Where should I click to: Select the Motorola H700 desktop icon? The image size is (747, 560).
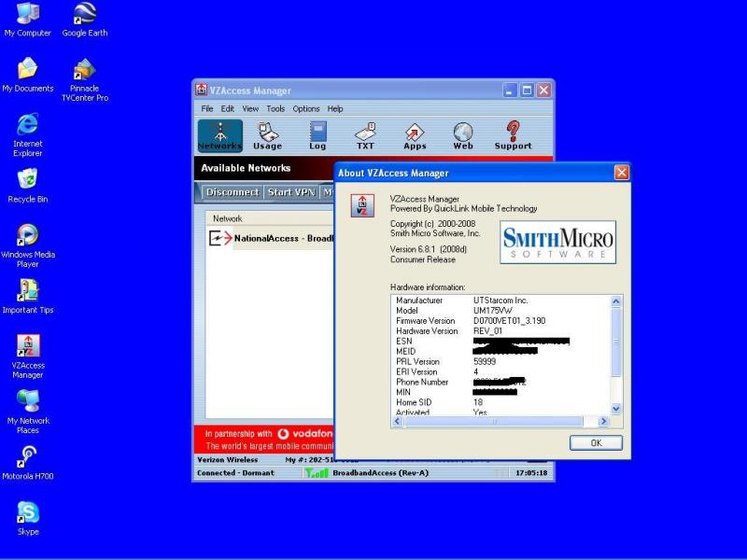click(28, 460)
